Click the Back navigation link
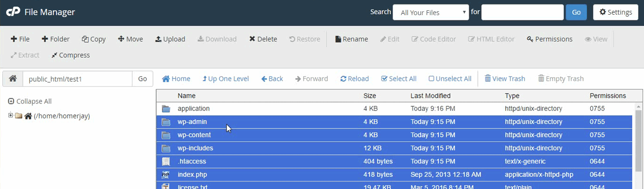 (x=272, y=79)
